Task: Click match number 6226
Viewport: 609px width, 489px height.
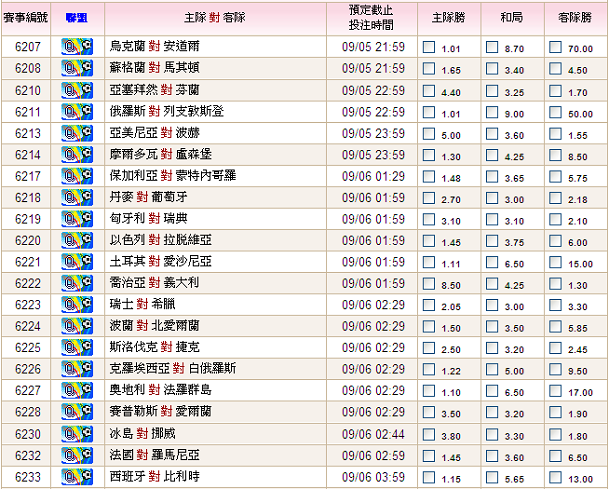Action: pyautogui.click(x=28, y=369)
